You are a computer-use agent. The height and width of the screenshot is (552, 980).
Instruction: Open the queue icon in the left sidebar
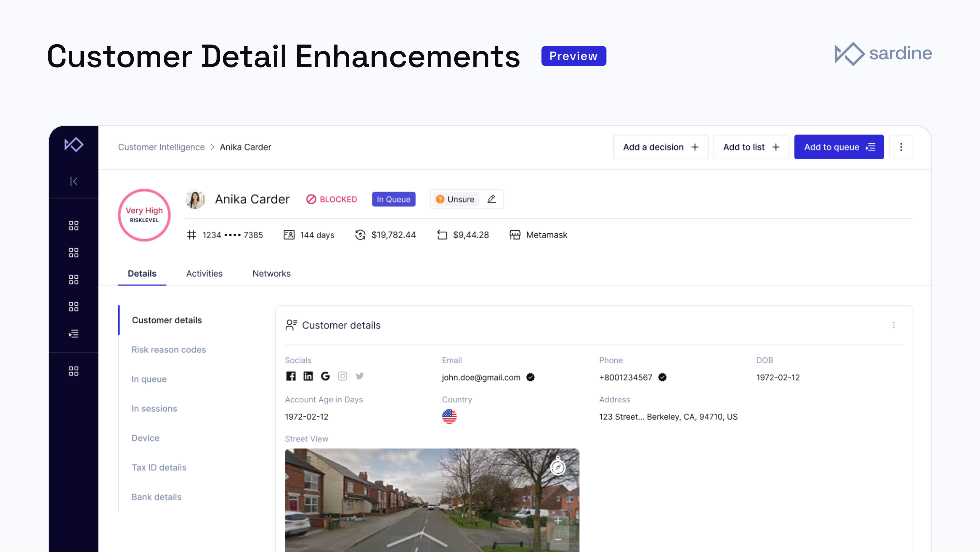pos(74,334)
